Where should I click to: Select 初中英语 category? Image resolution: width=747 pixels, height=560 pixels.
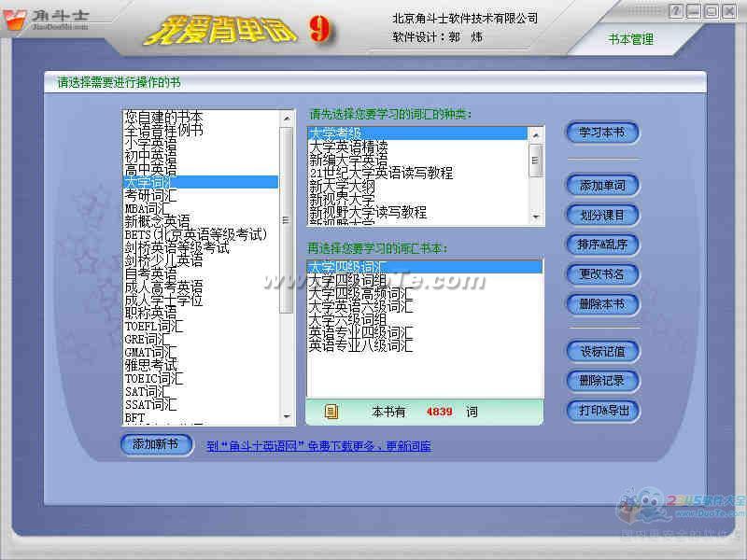(201, 156)
